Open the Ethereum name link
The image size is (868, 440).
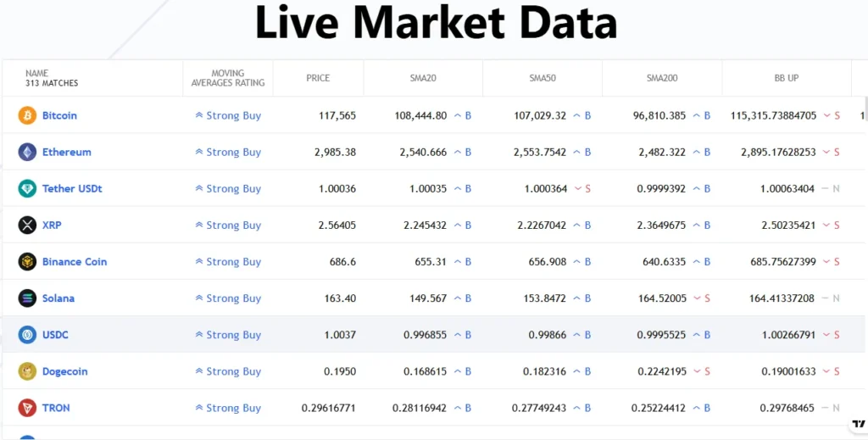[x=66, y=152]
